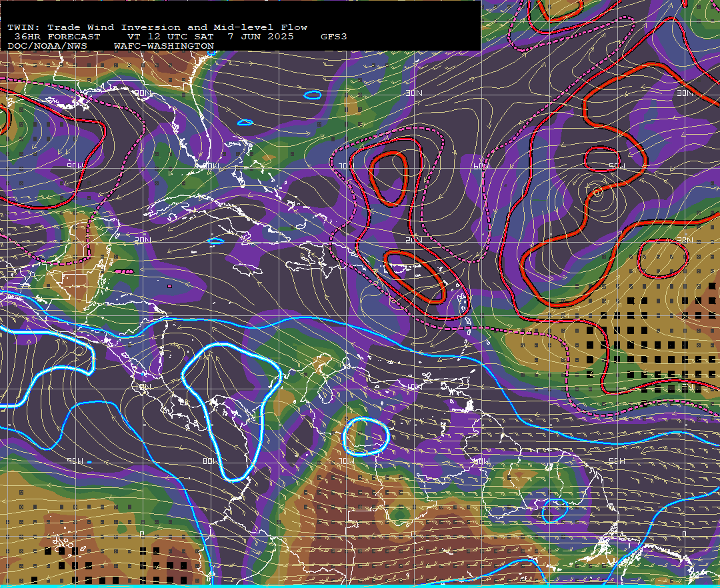Click the 60W label in the Atlantic

[481, 166]
